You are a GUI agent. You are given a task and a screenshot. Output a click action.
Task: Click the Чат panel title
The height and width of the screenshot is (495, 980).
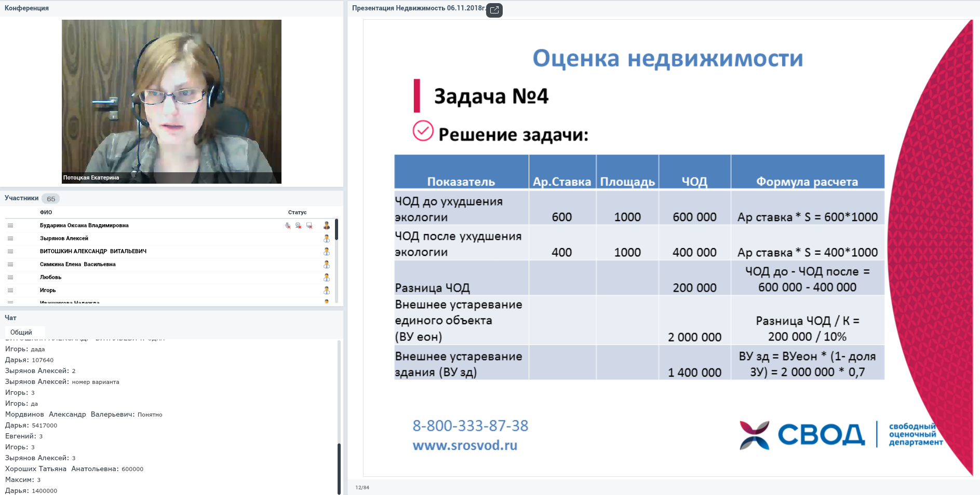pyautogui.click(x=10, y=318)
